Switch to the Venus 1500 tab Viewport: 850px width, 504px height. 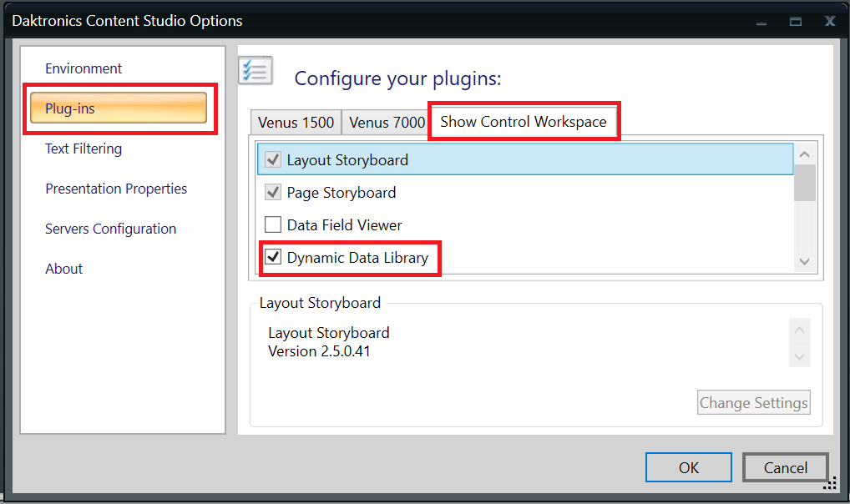tap(296, 123)
